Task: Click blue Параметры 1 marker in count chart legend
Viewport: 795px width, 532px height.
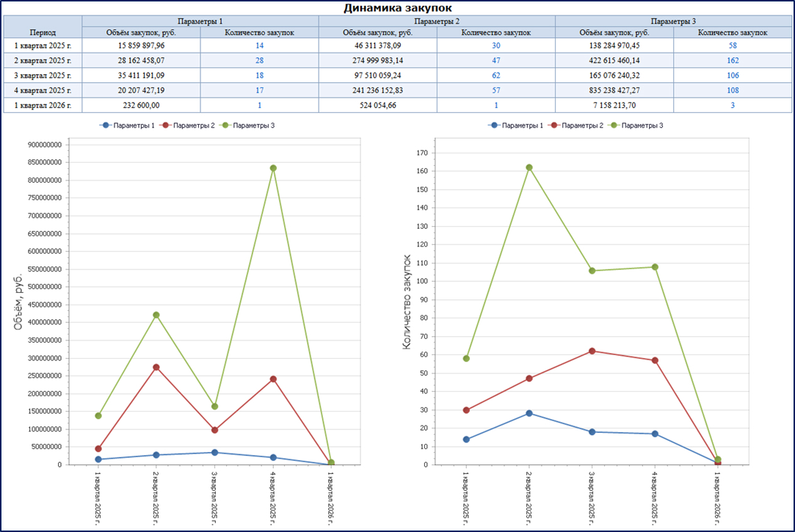Action: pos(492,125)
